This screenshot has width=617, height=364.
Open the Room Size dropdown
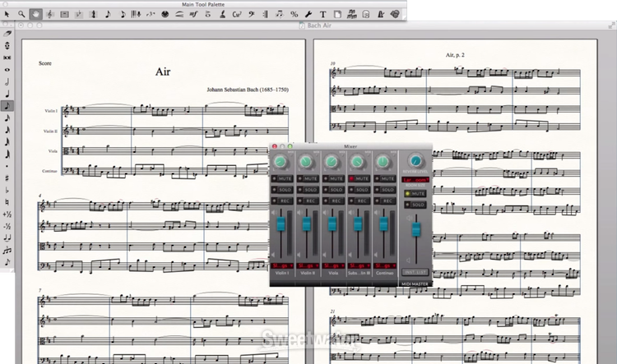(415, 180)
